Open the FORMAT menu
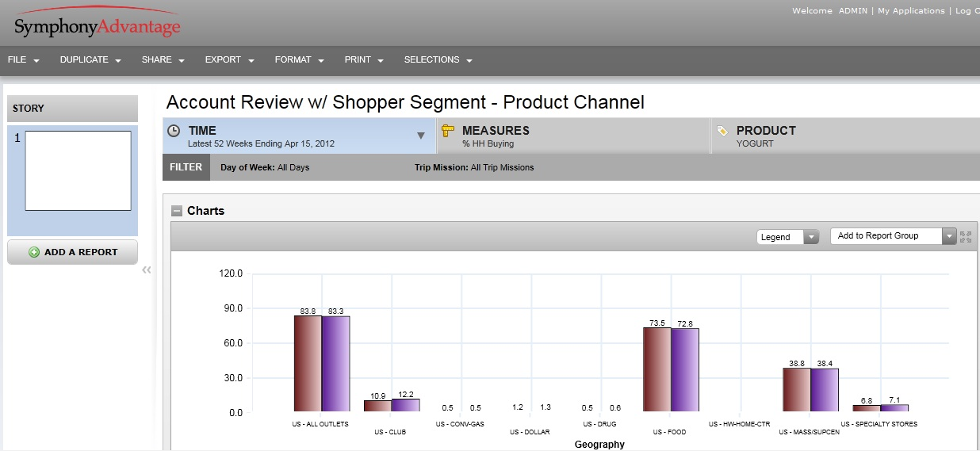Viewport: 980px width, 451px height. tap(299, 60)
